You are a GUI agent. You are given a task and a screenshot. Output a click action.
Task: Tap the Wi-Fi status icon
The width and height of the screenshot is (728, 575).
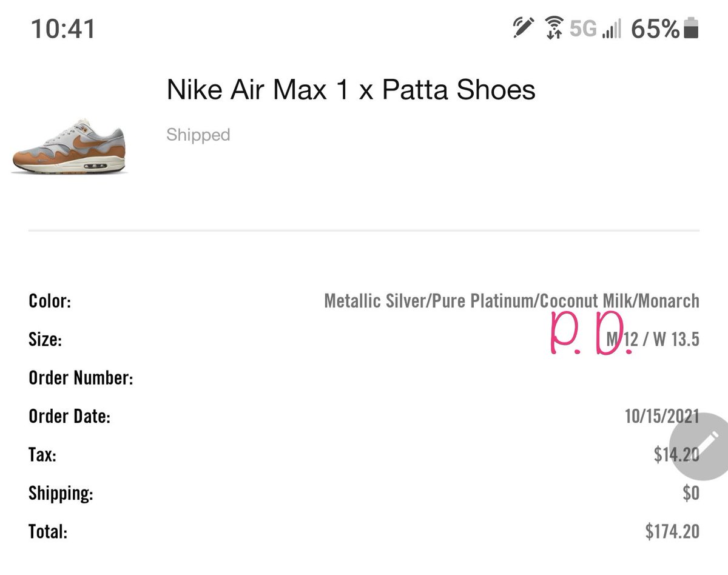pos(553,28)
